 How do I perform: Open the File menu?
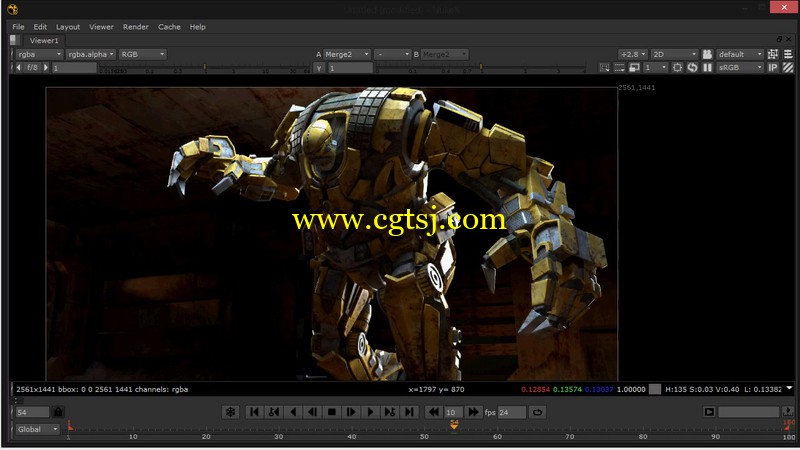tap(18, 27)
